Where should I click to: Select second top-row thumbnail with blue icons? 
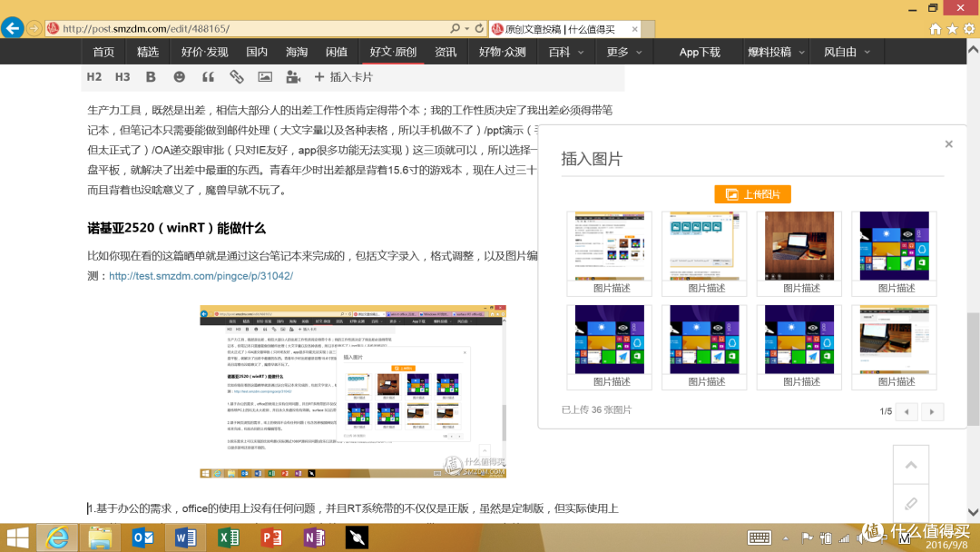click(704, 246)
